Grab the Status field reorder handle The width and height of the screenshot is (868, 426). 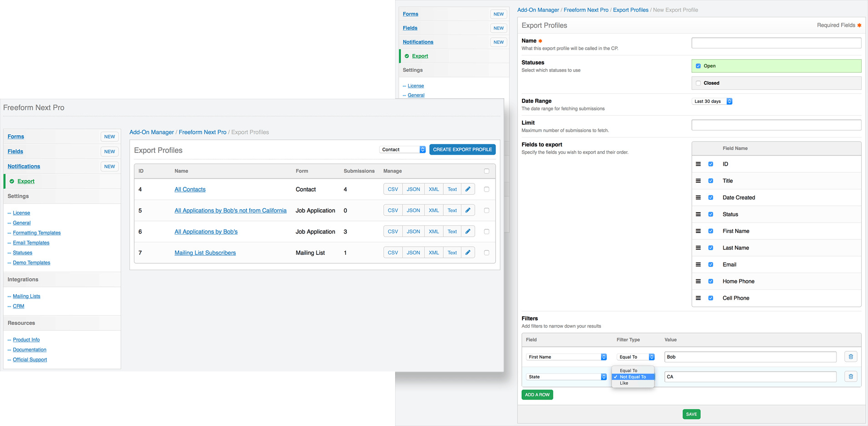coord(698,214)
